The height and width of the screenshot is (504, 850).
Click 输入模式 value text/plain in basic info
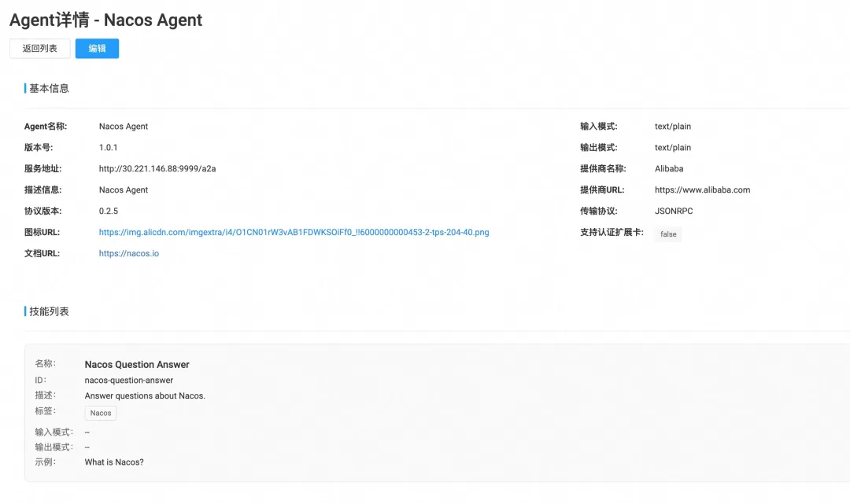point(673,126)
